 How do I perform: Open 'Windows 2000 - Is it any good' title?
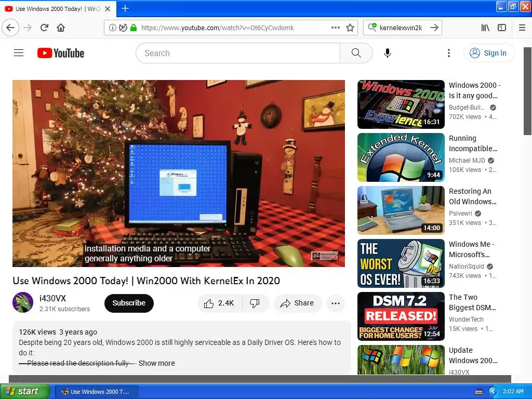point(474,90)
